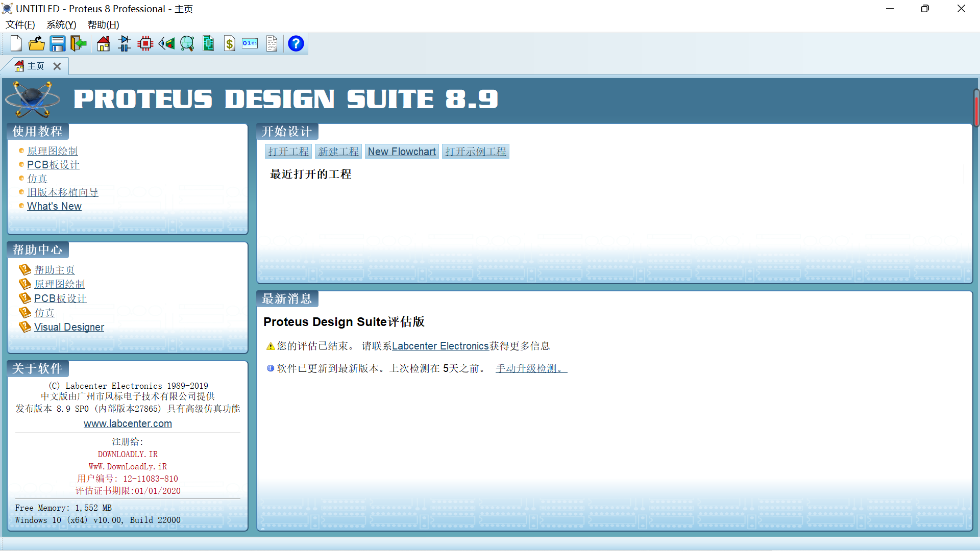Open Schematic Capture via diode icon

point(124,44)
